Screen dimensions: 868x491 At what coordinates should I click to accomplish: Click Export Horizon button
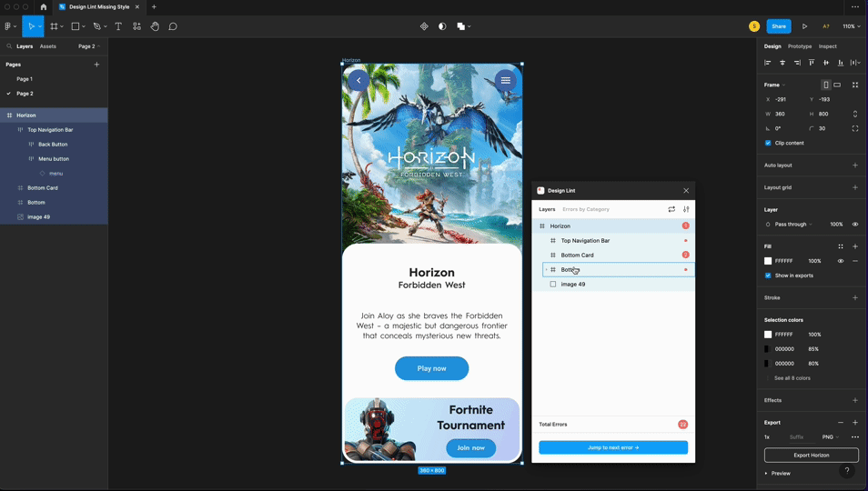(812, 455)
